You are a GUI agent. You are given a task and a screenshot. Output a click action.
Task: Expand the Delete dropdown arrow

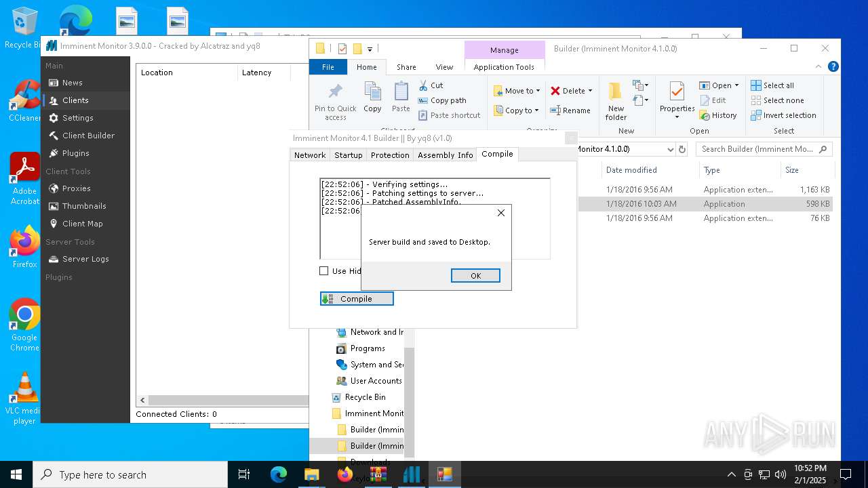click(590, 91)
